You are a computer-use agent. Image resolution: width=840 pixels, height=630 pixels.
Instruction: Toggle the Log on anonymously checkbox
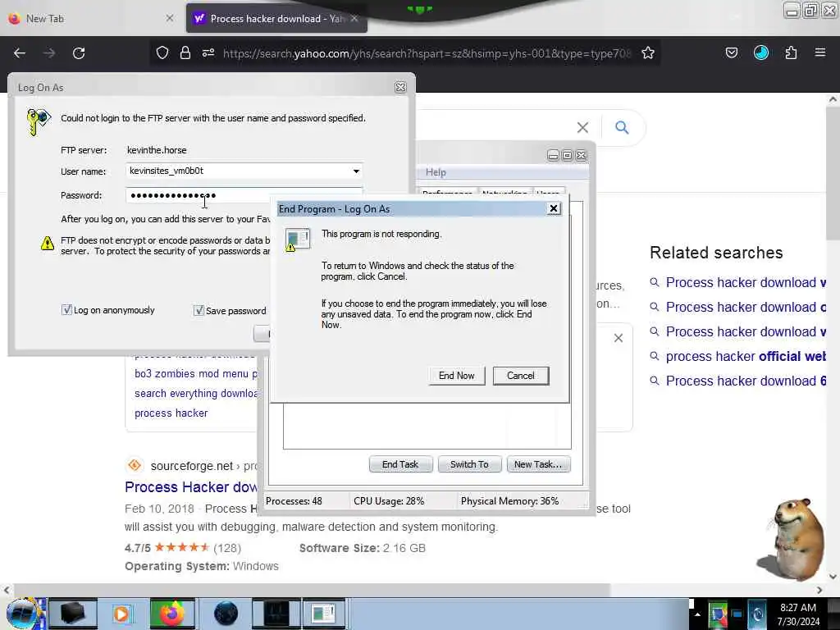tap(66, 310)
